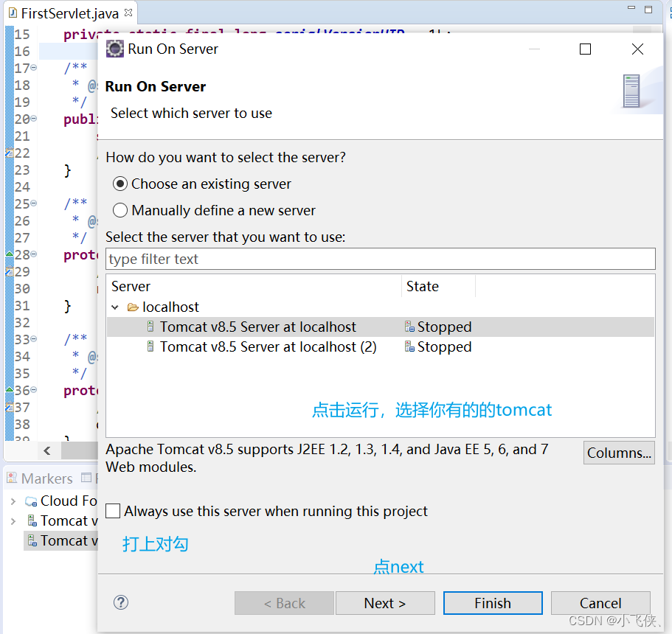
Task: Switch to the FirstServlet.java editor tab
Action: click(x=70, y=14)
